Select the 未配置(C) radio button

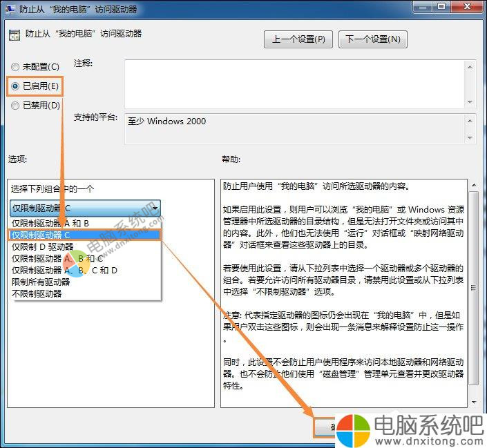point(15,67)
